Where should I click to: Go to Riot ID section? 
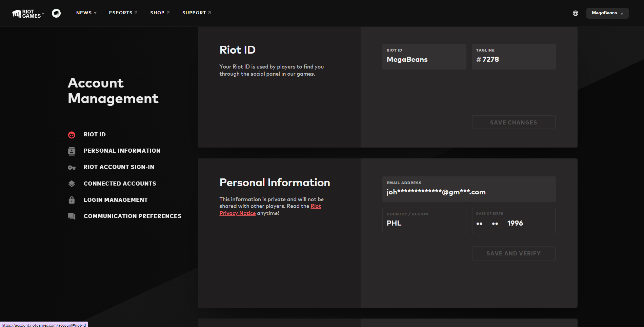point(95,134)
